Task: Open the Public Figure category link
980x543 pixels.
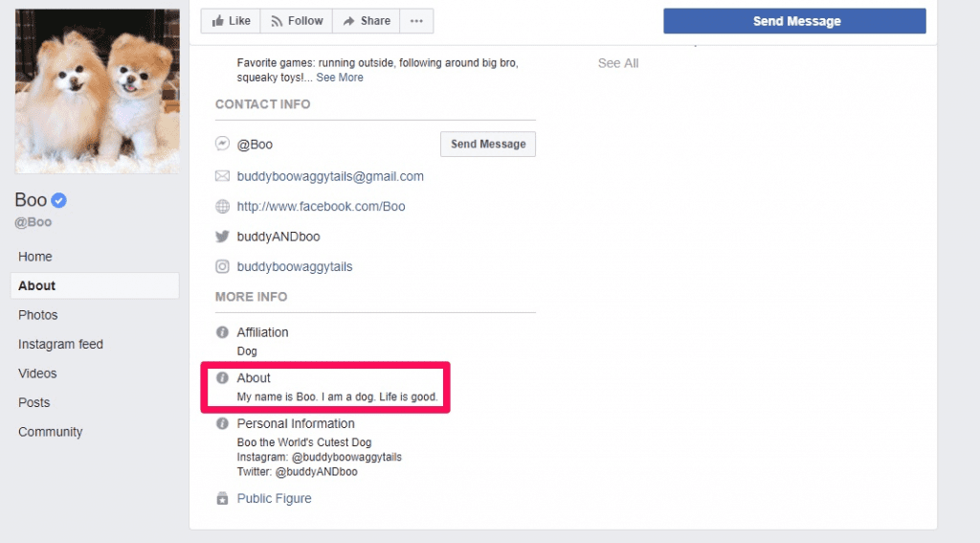Action: click(x=274, y=499)
